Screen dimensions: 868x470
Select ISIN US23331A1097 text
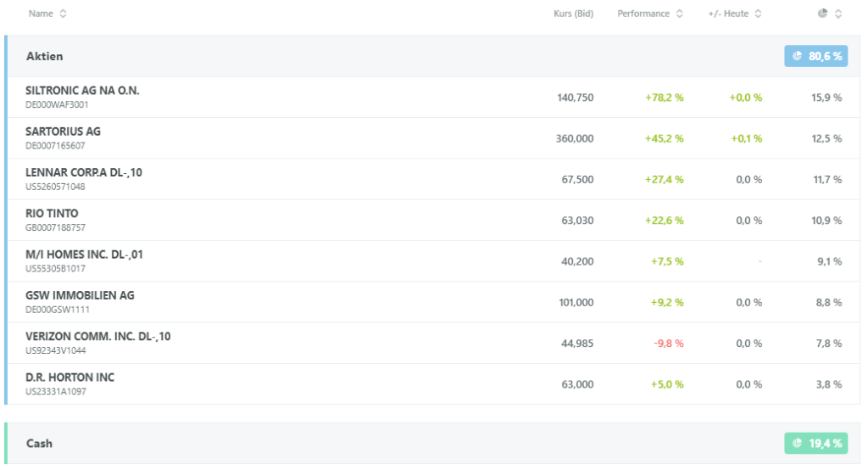click(x=55, y=392)
